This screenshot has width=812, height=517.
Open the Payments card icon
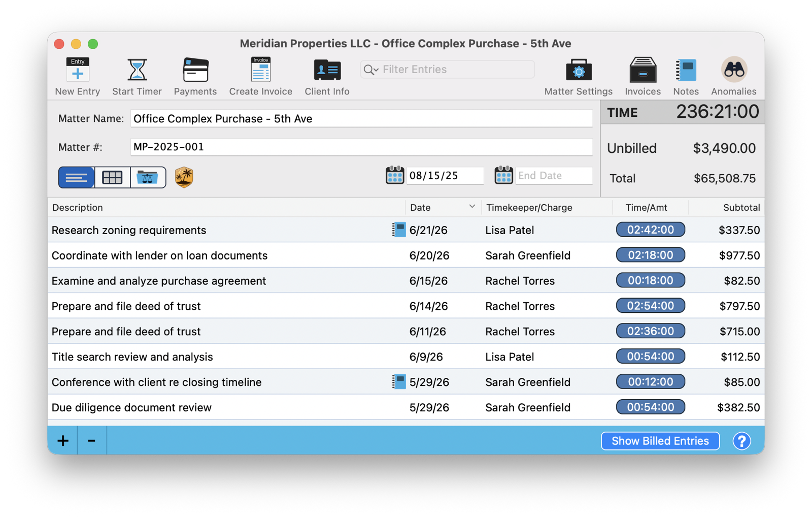(x=195, y=76)
